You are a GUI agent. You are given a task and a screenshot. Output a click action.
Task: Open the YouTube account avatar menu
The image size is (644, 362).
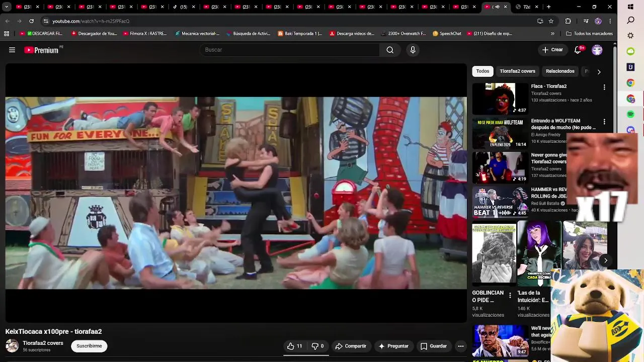[x=597, y=50]
